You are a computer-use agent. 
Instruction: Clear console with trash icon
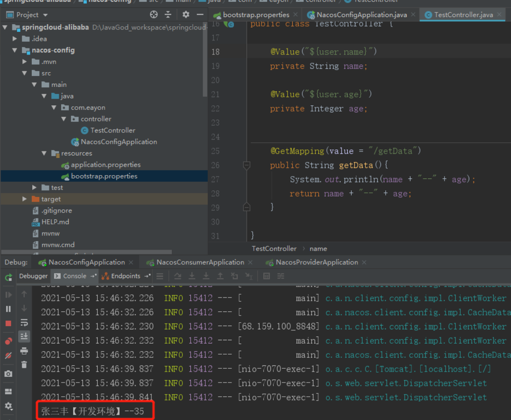pos(24,364)
